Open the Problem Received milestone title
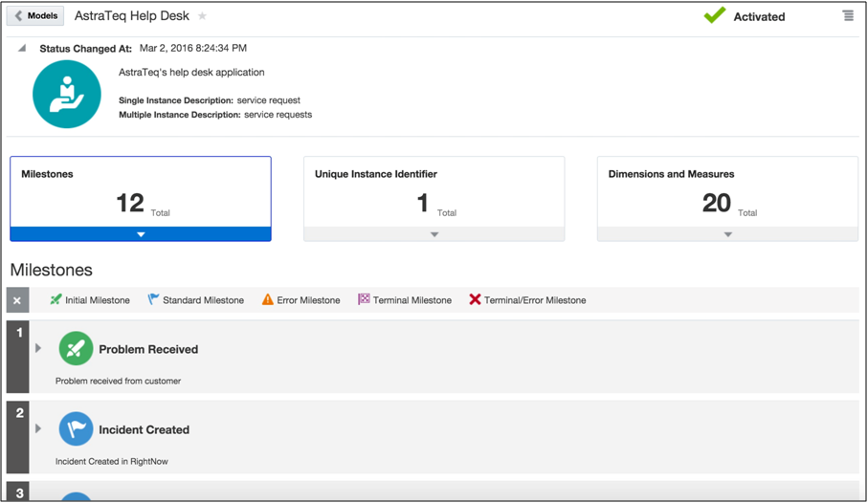 click(148, 349)
